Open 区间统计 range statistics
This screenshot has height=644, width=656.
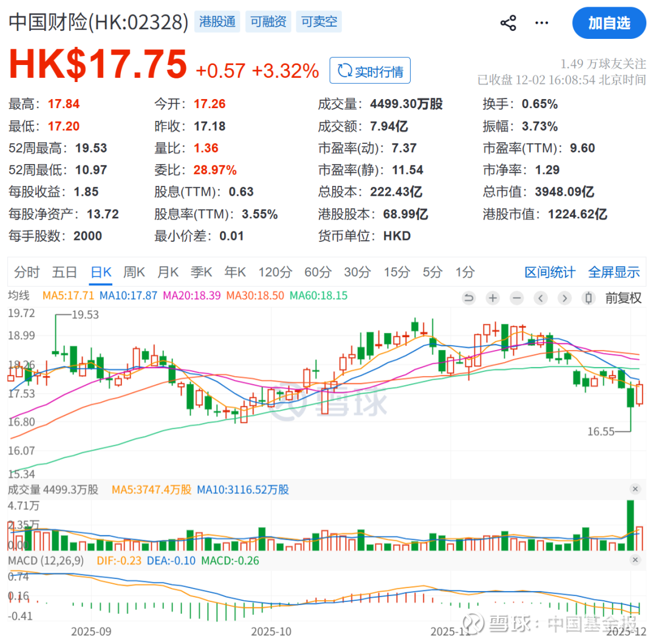pos(550,272)
